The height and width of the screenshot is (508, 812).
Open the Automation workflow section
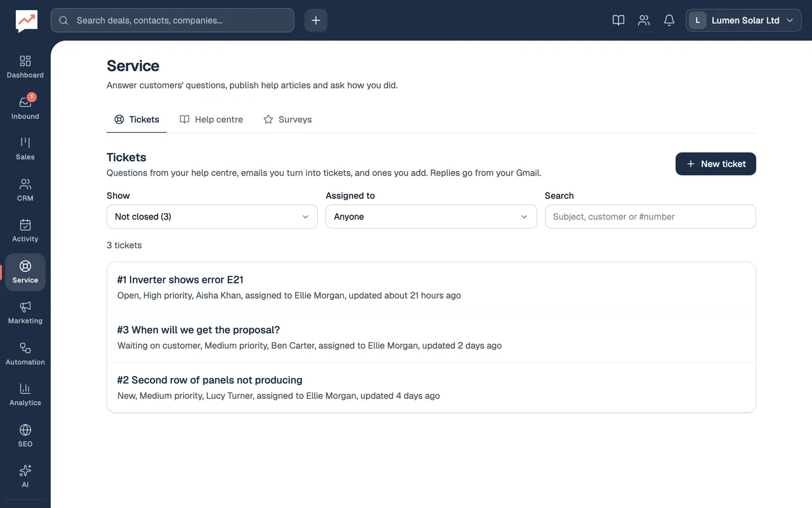pyautogui.click(x=25, y=354)
